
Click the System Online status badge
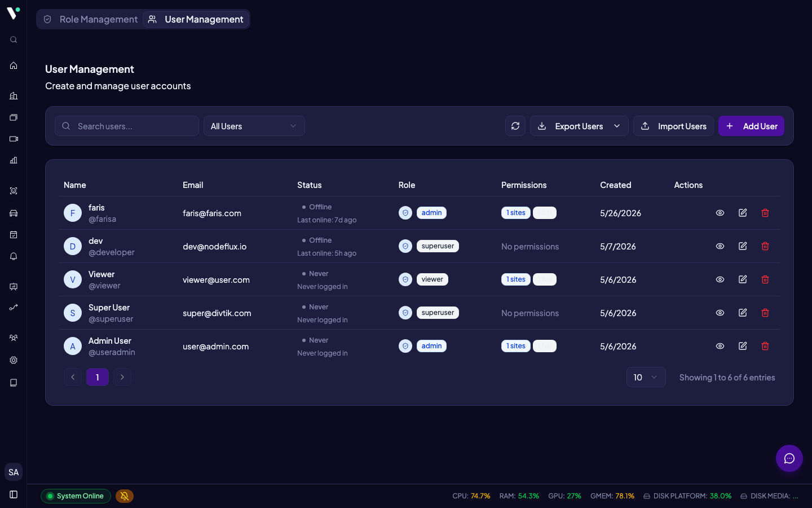[76, 496]
